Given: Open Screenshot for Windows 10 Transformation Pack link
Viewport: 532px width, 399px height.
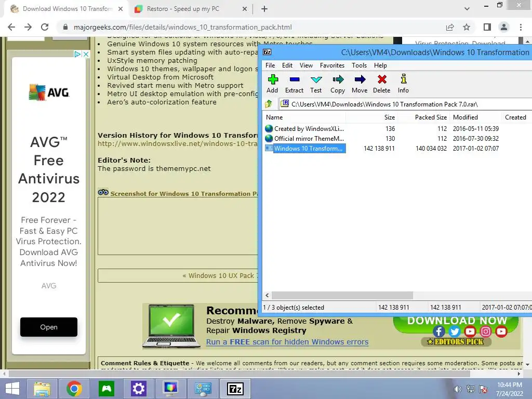Looking at the screenshot, I should [183, 194].
